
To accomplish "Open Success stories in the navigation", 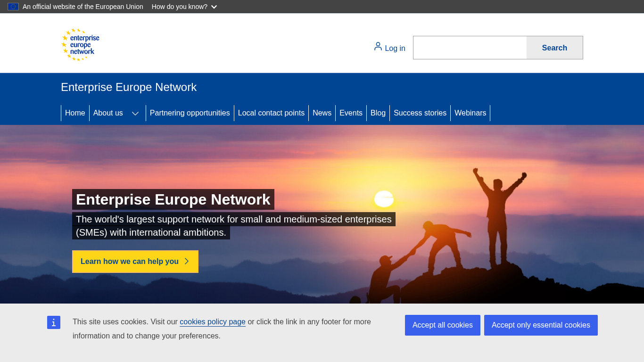I will tap(420, 113).
